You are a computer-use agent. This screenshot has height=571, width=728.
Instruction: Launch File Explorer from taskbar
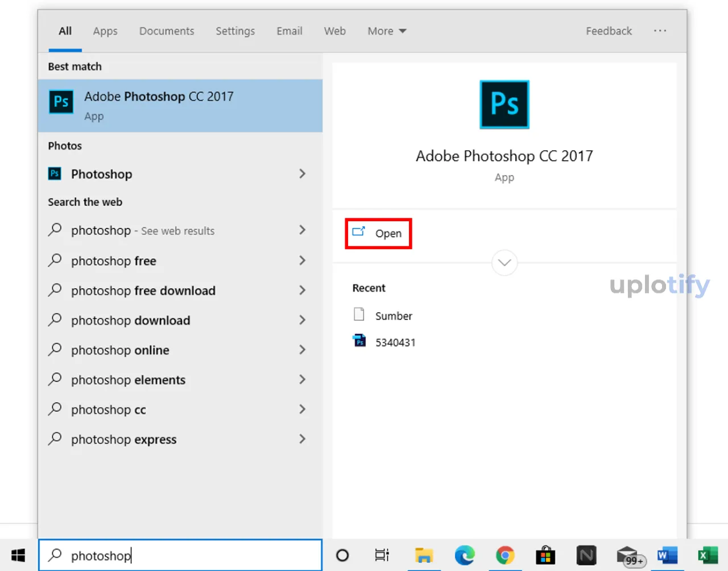[x=424, y=555]
